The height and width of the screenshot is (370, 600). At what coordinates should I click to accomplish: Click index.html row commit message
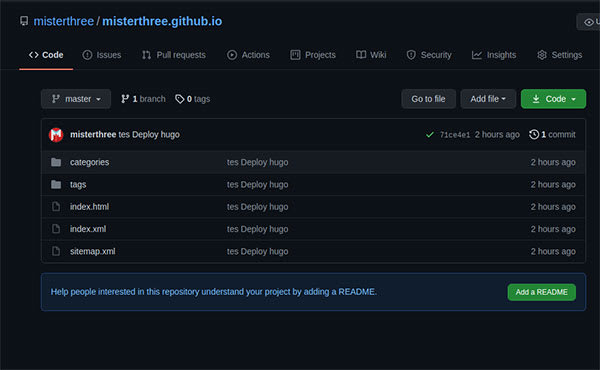coord(258,207)
